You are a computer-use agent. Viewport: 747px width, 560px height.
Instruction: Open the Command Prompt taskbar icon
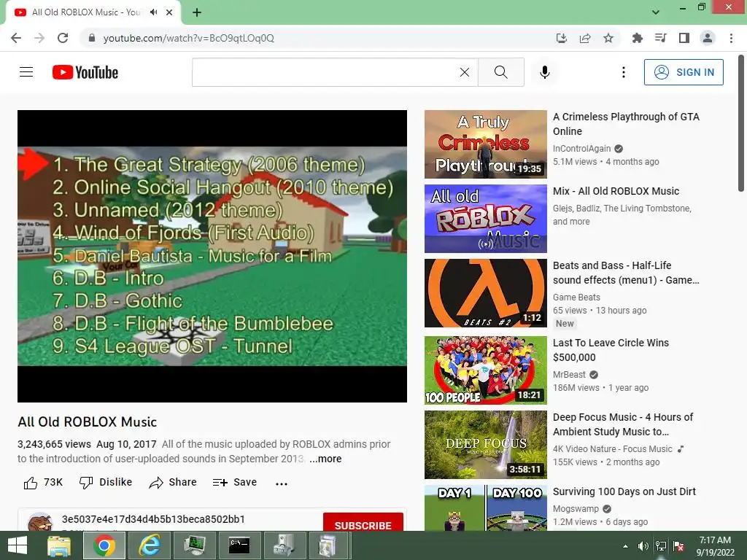(x=239, y=545)
